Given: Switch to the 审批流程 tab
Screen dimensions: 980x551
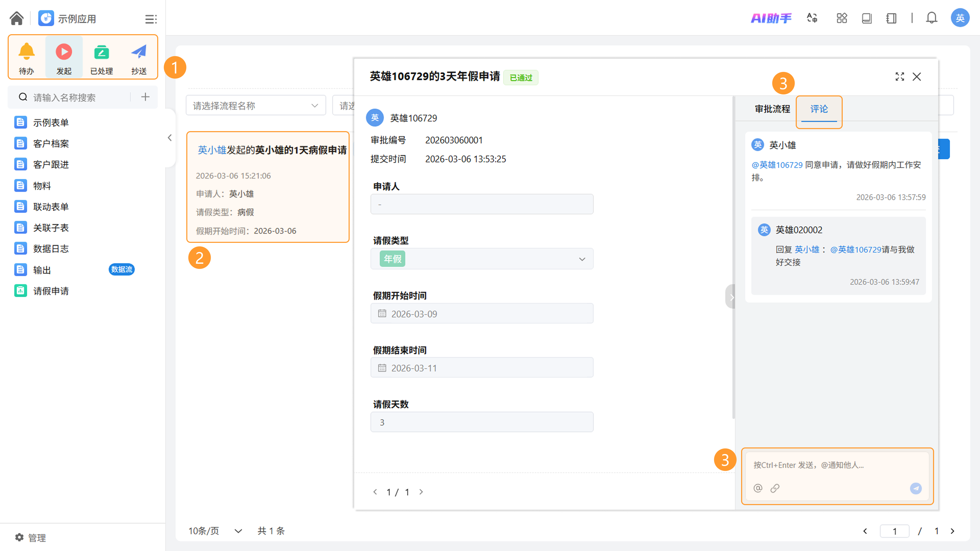Looking at the screenshot, I should (772, 109).
